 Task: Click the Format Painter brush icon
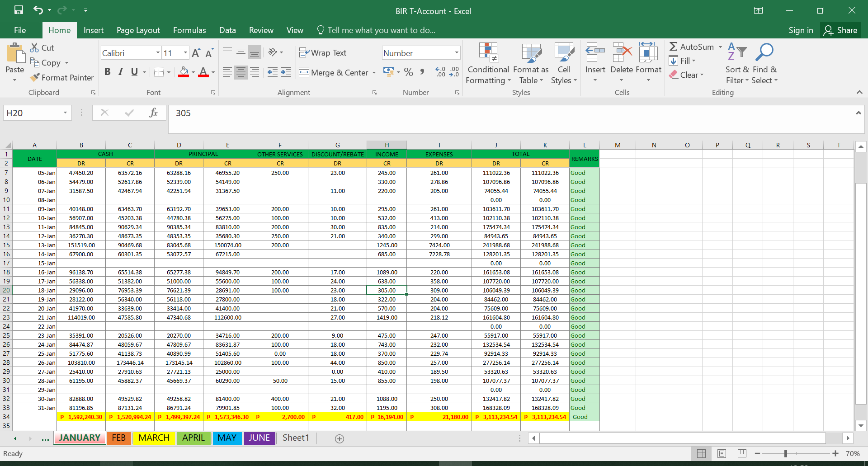pyautogui.click(x=35, y=78)
